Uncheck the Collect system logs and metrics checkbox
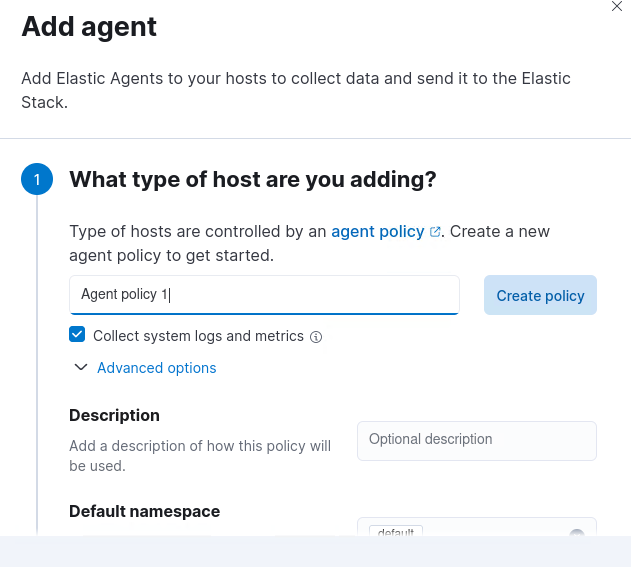631x567 pixels. (77, 335)
